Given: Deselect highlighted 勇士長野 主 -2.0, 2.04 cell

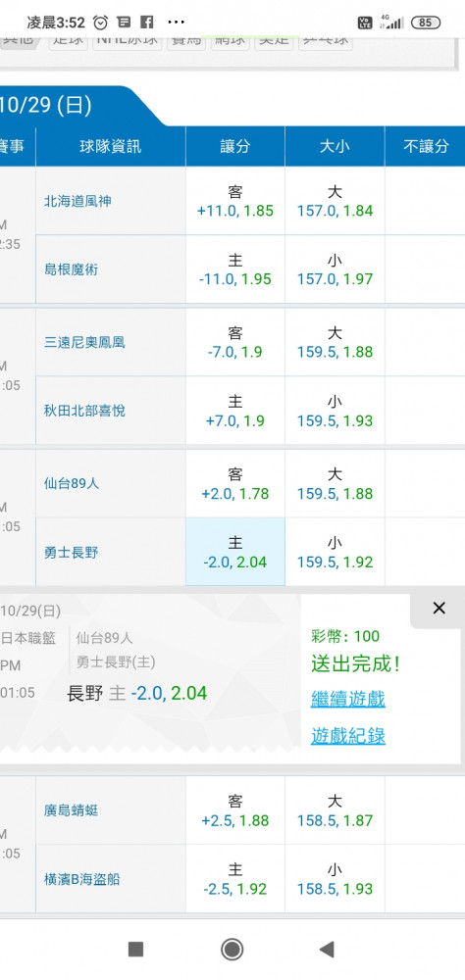Looking at the screenshot, I should pos(235,552).
